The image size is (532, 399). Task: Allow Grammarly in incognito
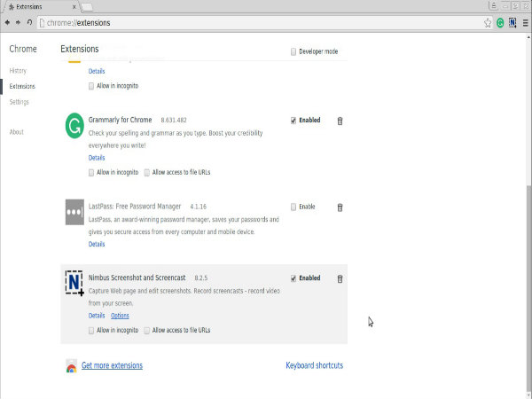pos(91,173)
